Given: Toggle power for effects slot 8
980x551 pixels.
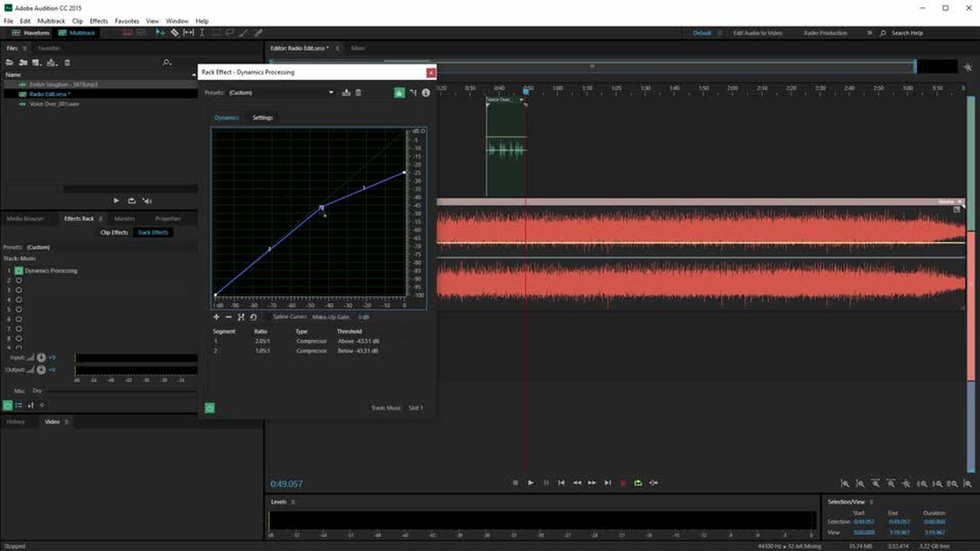Looking at the screenshot, I should pyautogui.click(x=19, y=338).
